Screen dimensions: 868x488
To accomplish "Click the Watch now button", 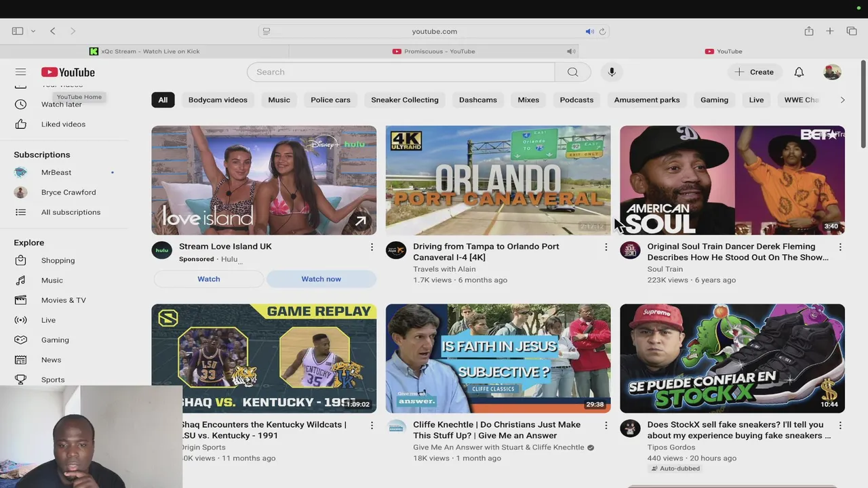I will pos(321,279).
